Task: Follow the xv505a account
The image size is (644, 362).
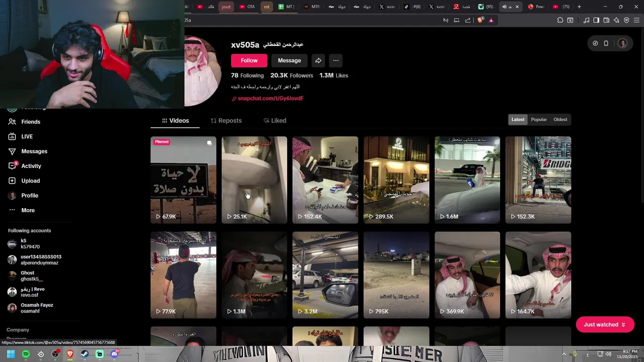Action: pos(249,60)
